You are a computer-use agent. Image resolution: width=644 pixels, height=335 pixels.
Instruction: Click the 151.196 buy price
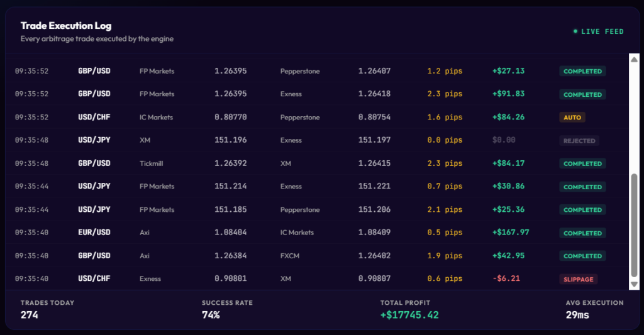point(230,140)
